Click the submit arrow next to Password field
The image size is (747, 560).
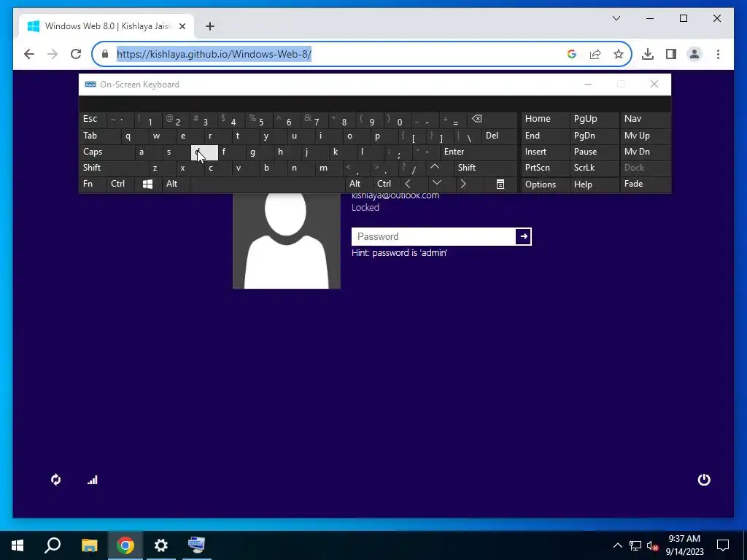coord(523,236)
